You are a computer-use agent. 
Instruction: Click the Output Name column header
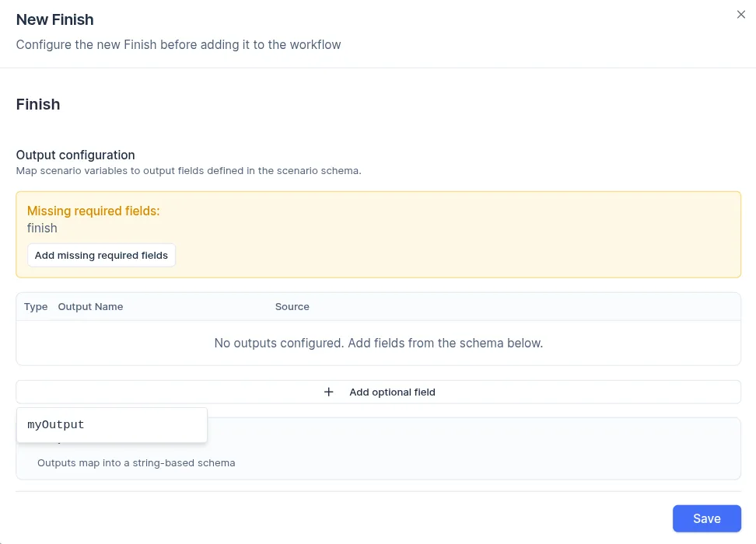pyautogui.click(x=90, y=306)
